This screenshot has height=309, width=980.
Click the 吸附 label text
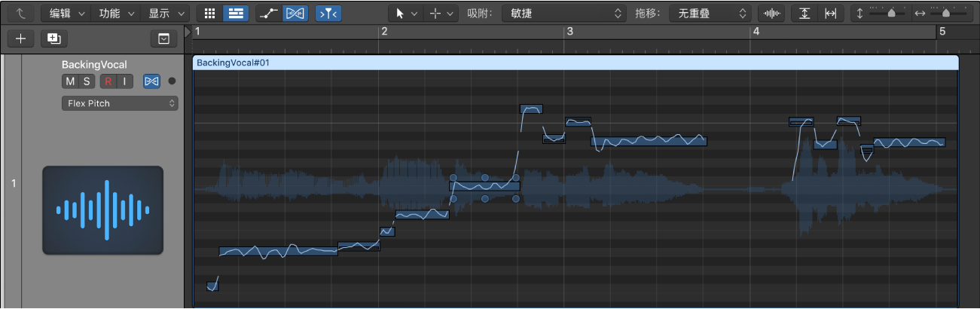[479, 13]
